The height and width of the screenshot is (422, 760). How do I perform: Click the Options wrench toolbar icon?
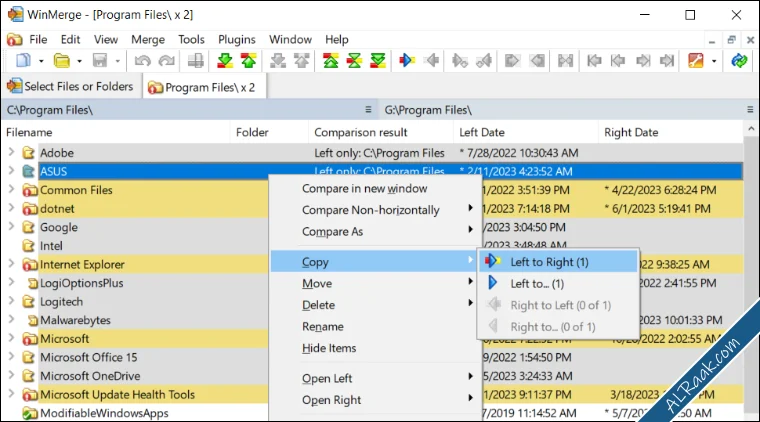coord(696,61)
